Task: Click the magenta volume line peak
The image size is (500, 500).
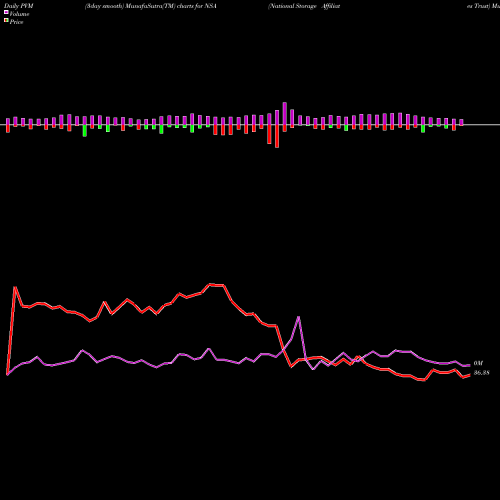Action: [298, 317]
